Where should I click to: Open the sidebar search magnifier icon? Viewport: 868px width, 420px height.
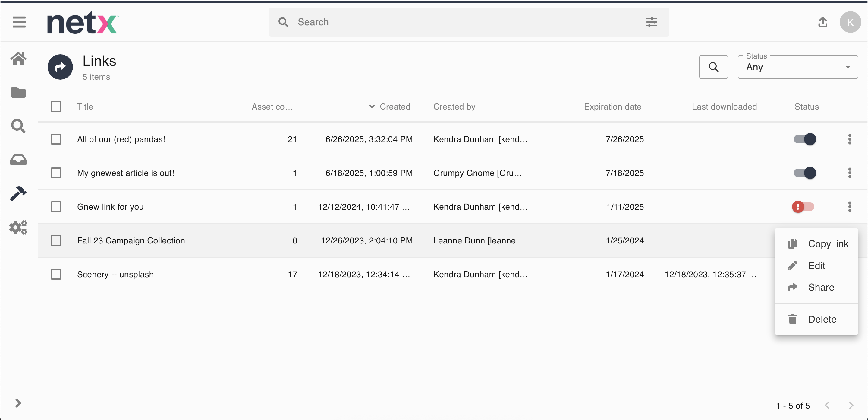(18, 126)
